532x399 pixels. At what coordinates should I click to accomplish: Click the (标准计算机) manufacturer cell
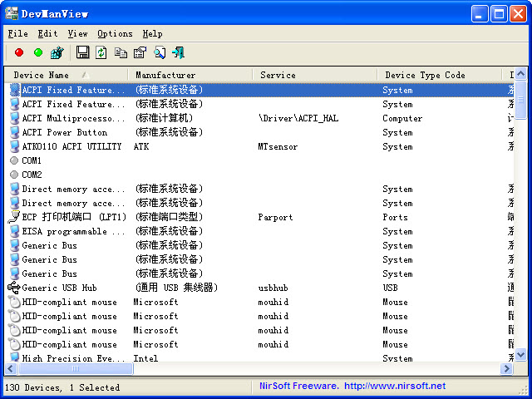pos(164,118)
